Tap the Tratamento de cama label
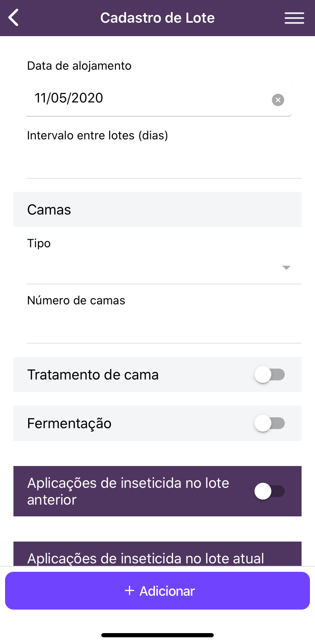315x644 pixels. point(93,374)
